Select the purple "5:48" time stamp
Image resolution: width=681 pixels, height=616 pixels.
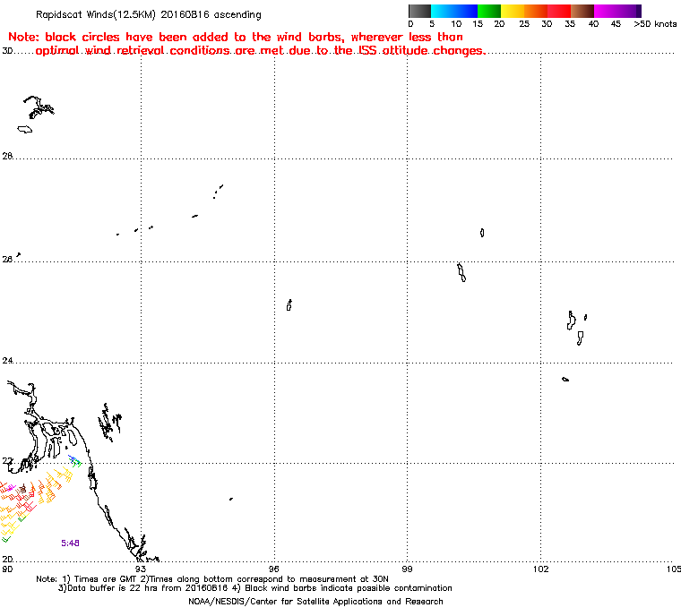pyautogui.click(x=70, y=543)
